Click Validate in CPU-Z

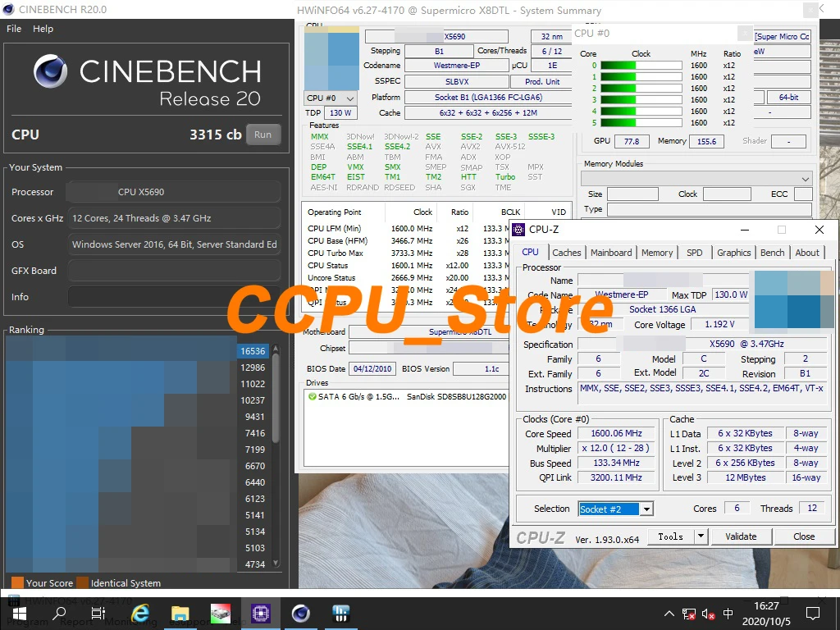[x=741, y=536]
